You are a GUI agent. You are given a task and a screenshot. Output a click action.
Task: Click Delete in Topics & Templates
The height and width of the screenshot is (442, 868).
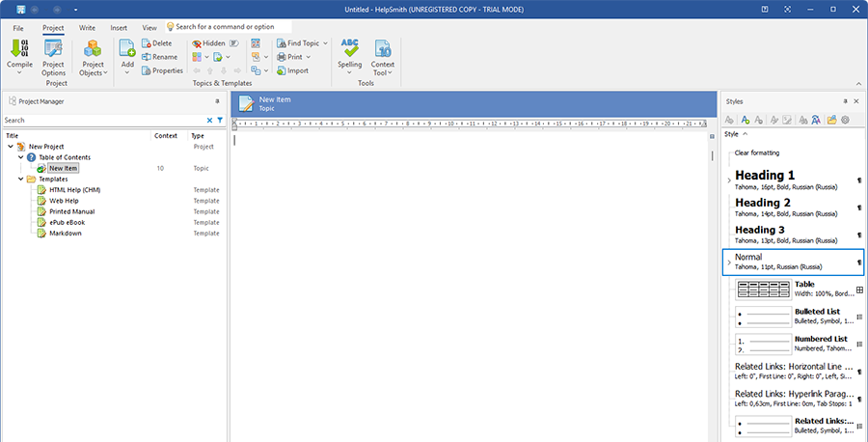(x=156, y=43)
